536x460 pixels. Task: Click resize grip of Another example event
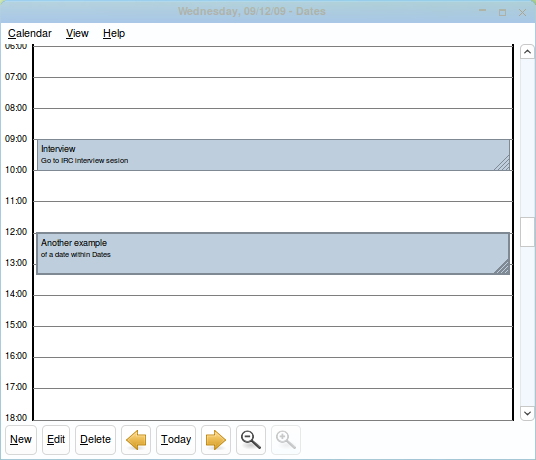(502, 267)
